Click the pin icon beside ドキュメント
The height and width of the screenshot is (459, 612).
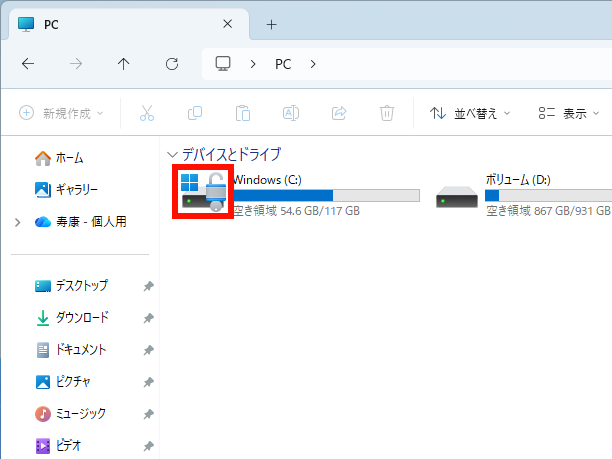tap(148, 350)
